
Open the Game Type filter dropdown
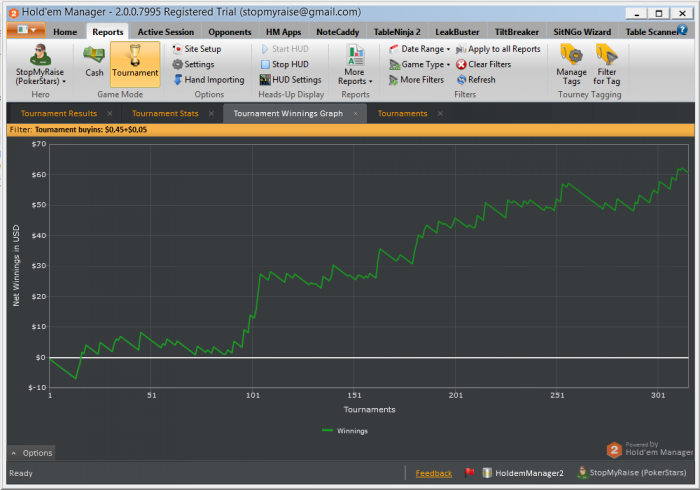click(420, 64)
